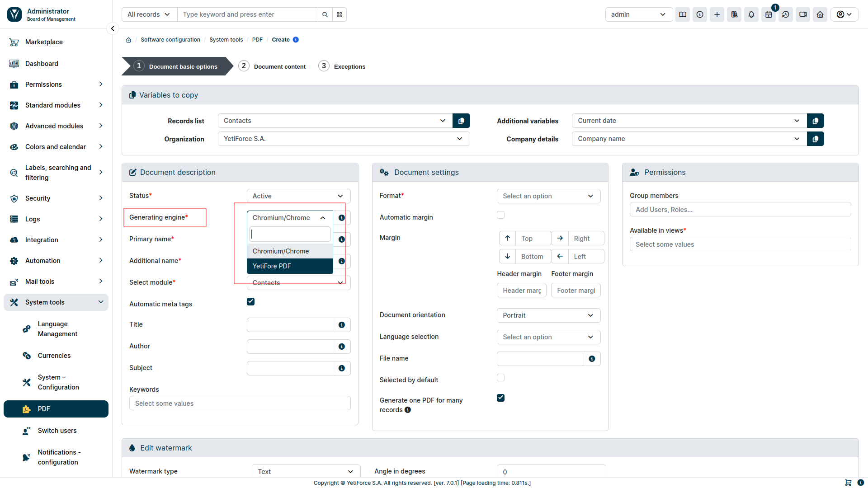Viewport: 868px width, 488px height.
Task: Copy the Company details variable
Action: (x=815, y=139)
